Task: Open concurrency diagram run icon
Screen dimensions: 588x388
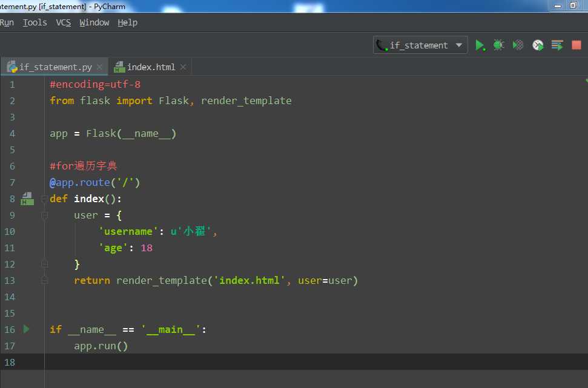Action: pyautogui.click(x=557, y=45)
